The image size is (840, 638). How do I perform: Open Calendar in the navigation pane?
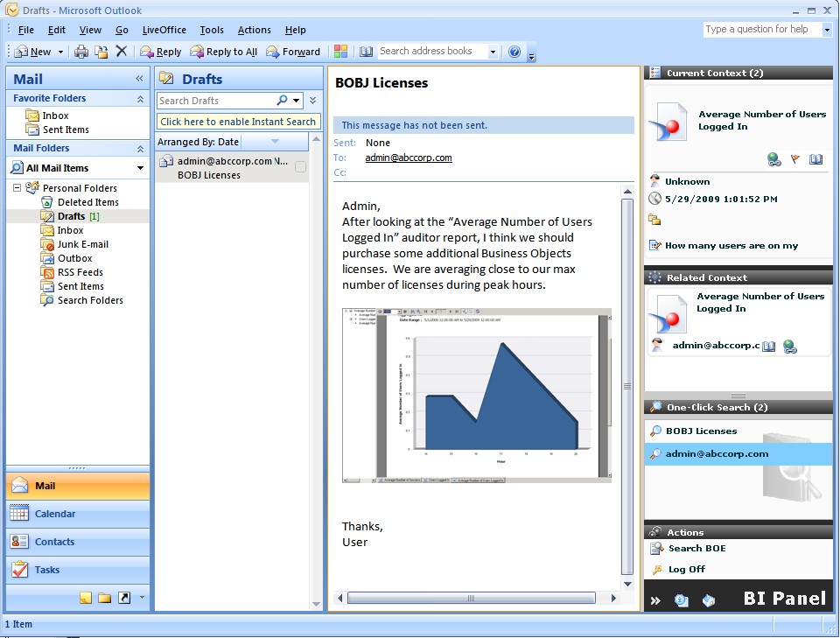[x=78, y=514]
